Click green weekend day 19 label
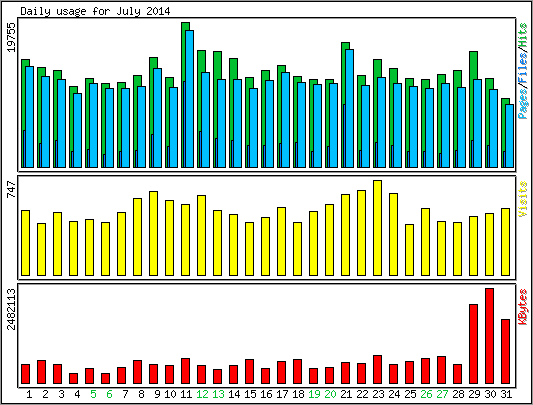533x405 pixels. click(x=314, y=394)
